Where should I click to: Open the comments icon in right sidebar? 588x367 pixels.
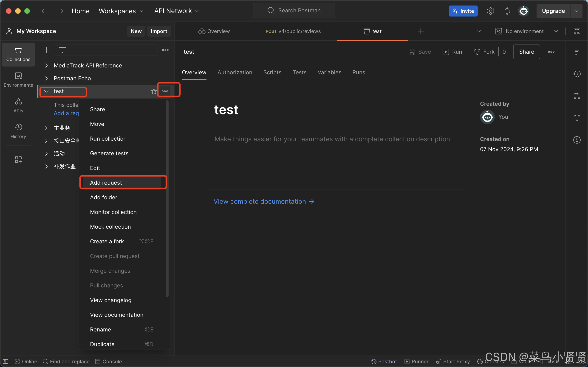[x=577, y=52]
